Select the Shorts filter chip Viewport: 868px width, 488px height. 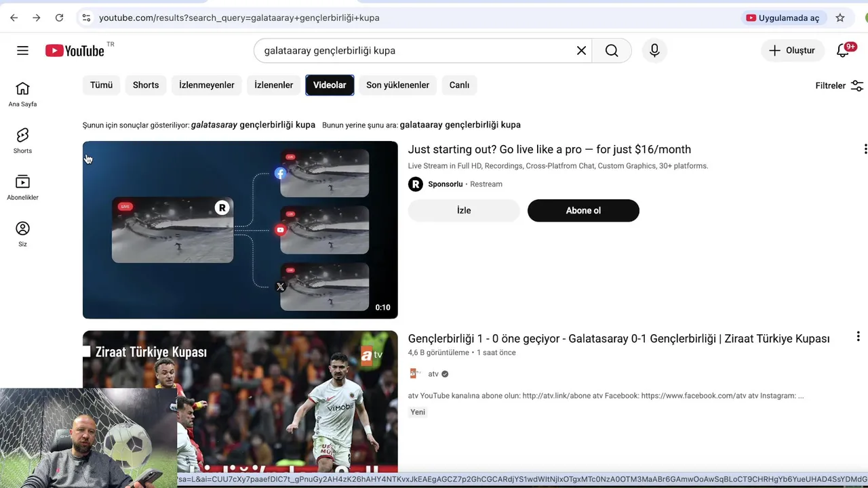click(x=146, y=85)
